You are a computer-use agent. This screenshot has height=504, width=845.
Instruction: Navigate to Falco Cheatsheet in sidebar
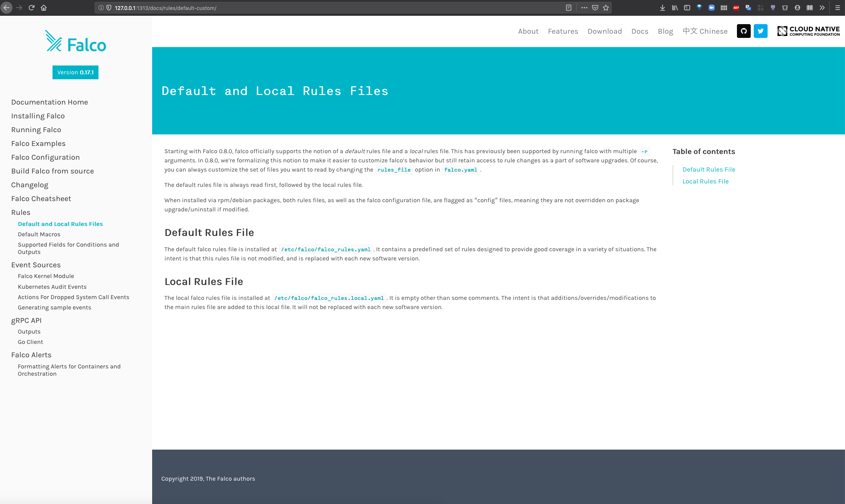coord(41,198)
